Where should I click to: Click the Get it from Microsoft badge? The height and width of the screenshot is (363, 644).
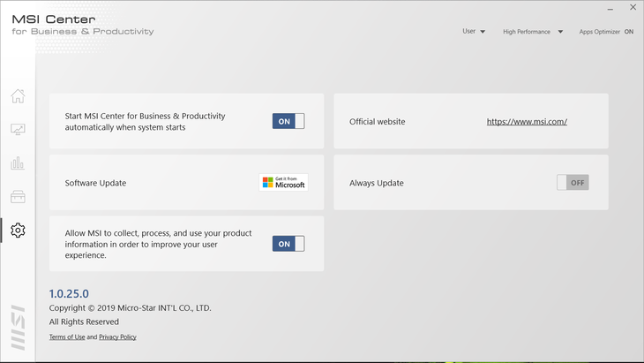pyautogui.click(x=283, y=183)
